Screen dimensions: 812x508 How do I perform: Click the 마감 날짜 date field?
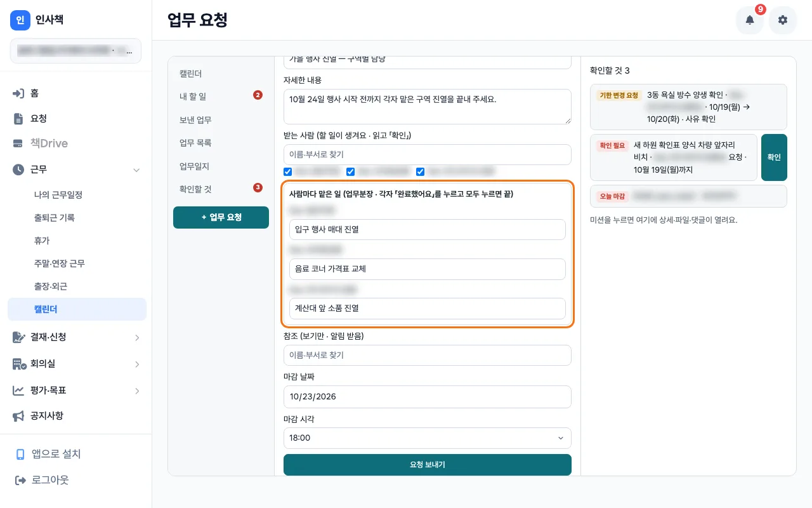[428, 397]
